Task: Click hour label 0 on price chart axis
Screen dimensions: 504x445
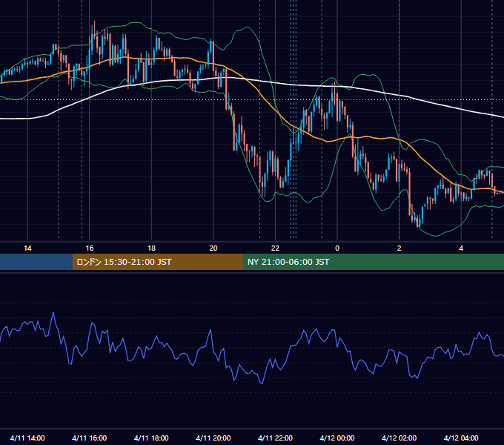Action: [x=337, y=248]
